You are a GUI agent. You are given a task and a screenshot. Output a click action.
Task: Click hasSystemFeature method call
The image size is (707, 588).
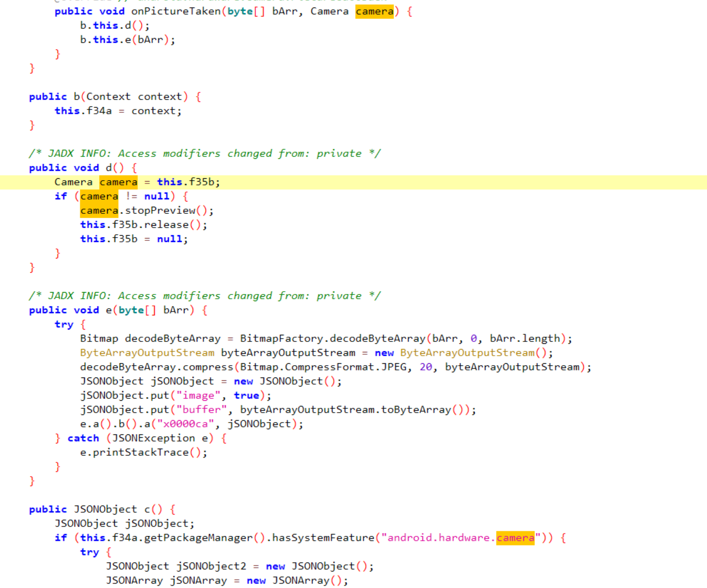pos(323,538)
